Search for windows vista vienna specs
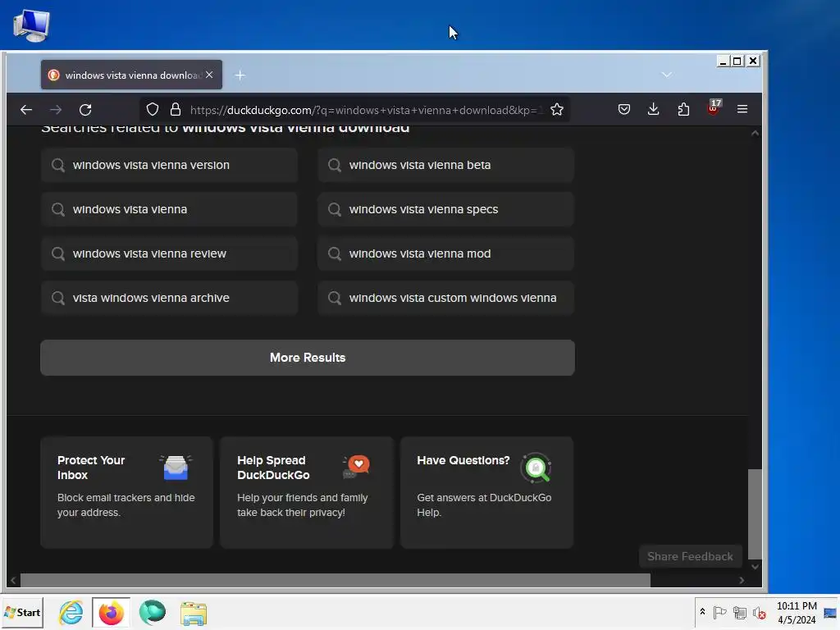This screenshot has height=630, width=840. [x=445, y=209]
